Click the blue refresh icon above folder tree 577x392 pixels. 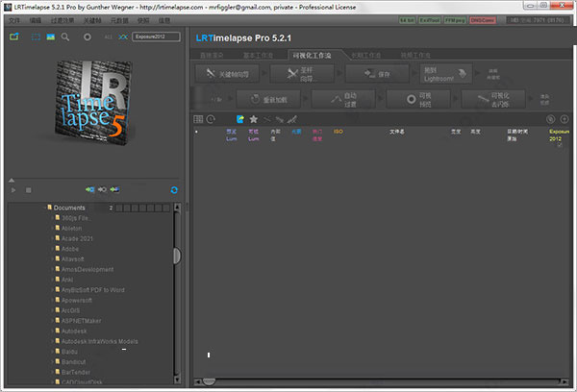click(174, 189)
